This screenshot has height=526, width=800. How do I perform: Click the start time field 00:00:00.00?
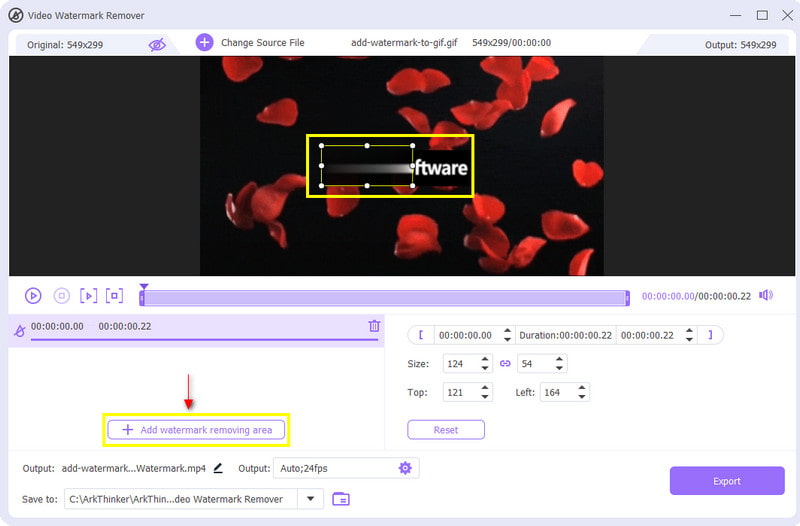465,336
